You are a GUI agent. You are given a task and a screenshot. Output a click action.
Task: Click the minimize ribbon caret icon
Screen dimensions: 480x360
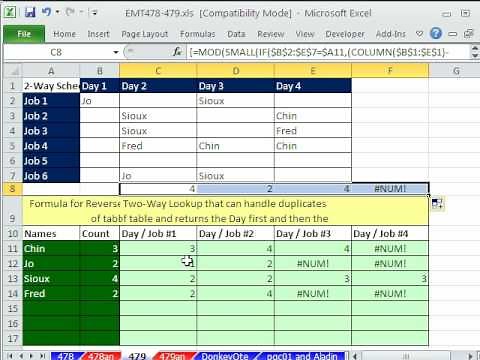tap(419, 34)
